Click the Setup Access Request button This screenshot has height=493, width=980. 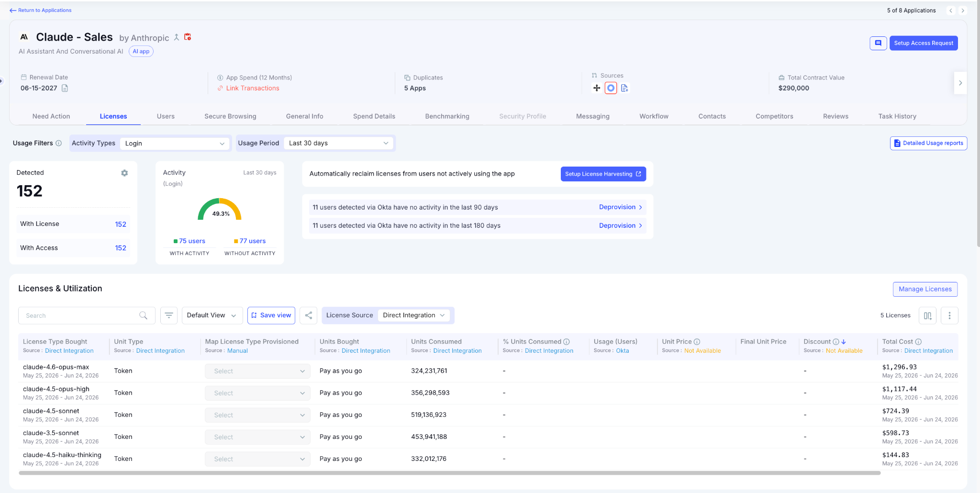point(924,43)
